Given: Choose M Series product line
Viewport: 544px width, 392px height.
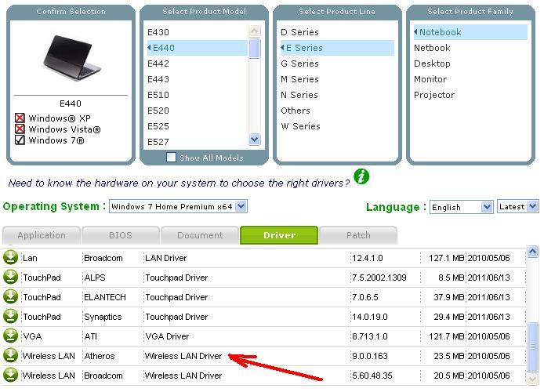Looking at the screenshot, I should [299, 79].
